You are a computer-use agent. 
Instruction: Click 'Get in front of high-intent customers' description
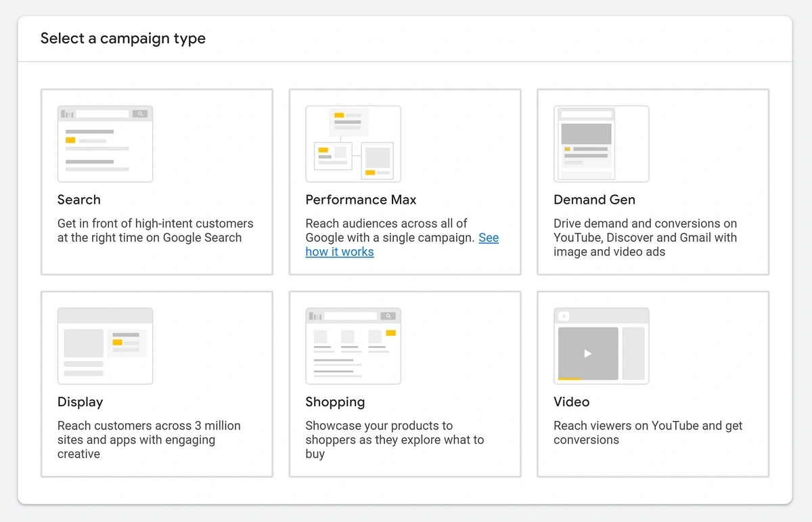[155, 230]
